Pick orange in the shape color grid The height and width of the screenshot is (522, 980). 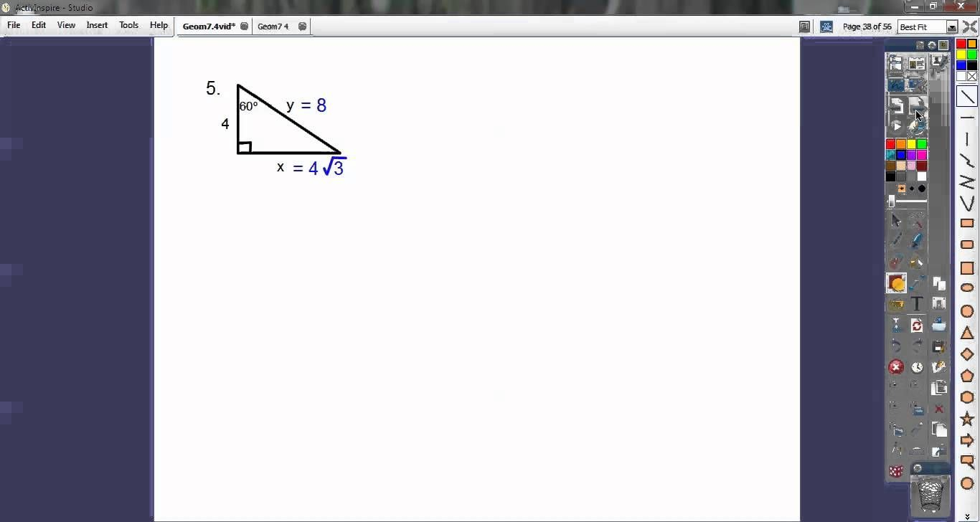[x=972, y=44]
